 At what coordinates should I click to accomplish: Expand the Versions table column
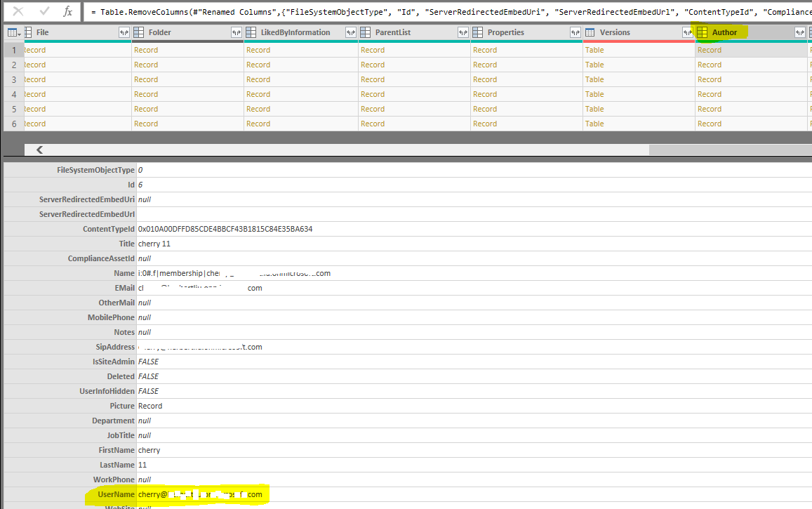point(688,32)
